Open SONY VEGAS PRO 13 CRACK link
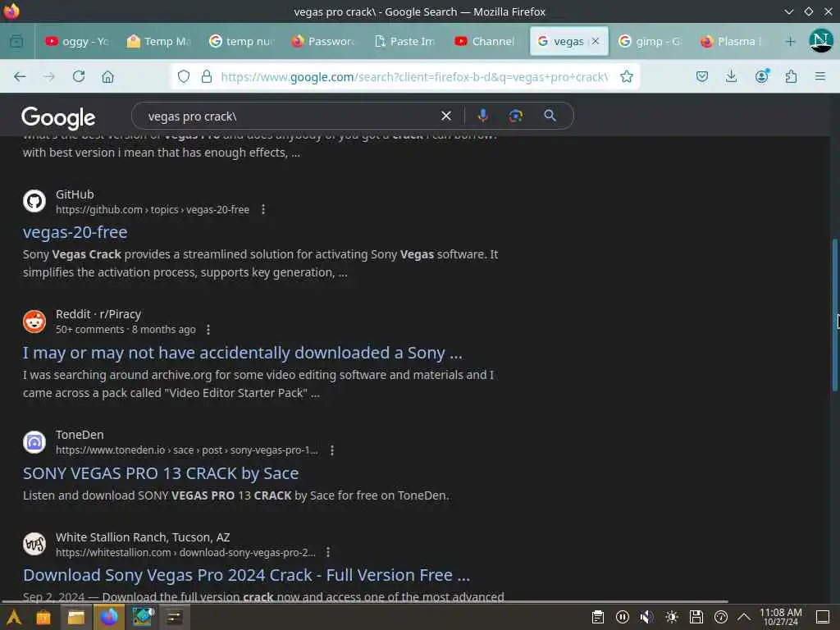 [x=161, y=473]
